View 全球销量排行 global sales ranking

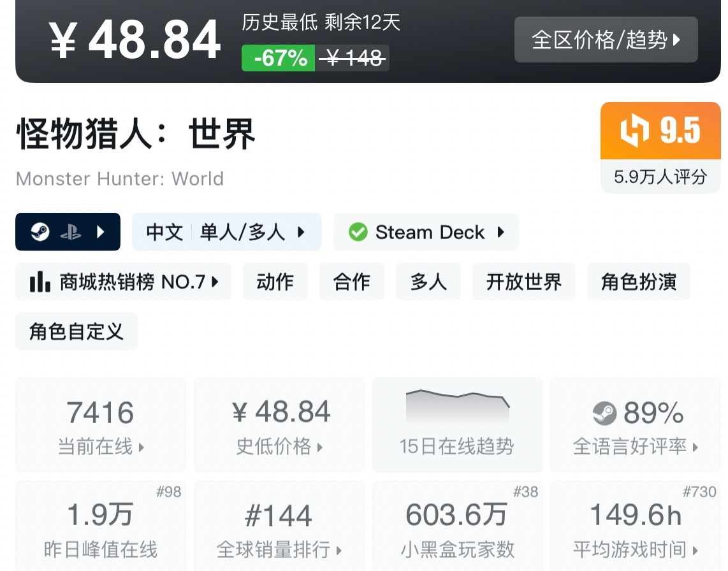pyautogui.click(x=279, y=528)
